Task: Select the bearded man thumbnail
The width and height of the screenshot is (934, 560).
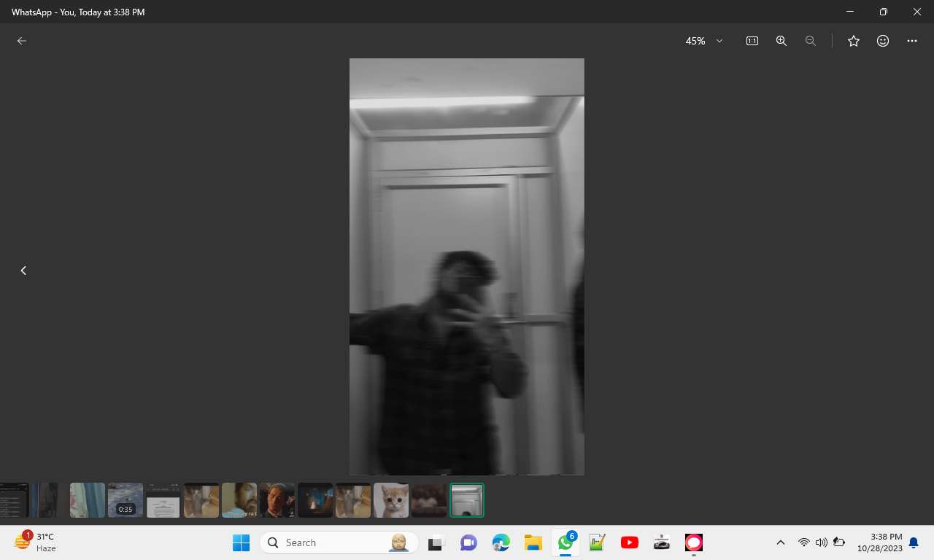Action: click(239, 500)
